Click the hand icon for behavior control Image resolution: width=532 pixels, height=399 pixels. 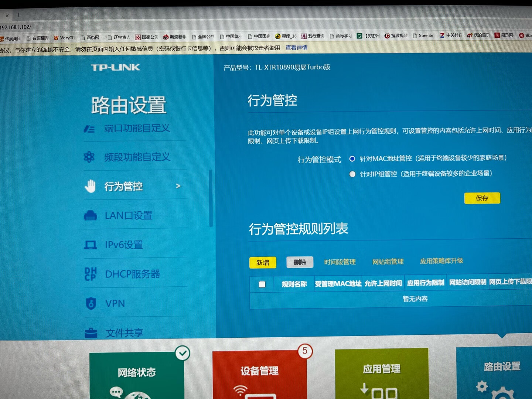90,186
